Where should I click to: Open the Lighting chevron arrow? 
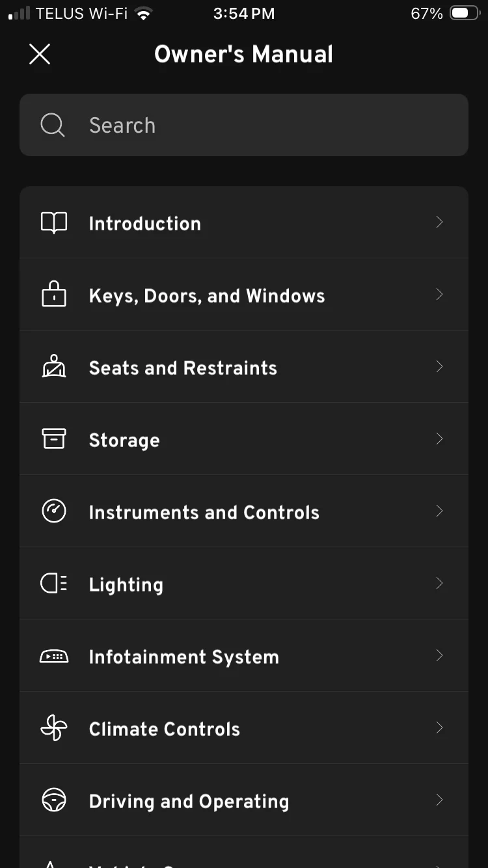[x=439, y=584]
